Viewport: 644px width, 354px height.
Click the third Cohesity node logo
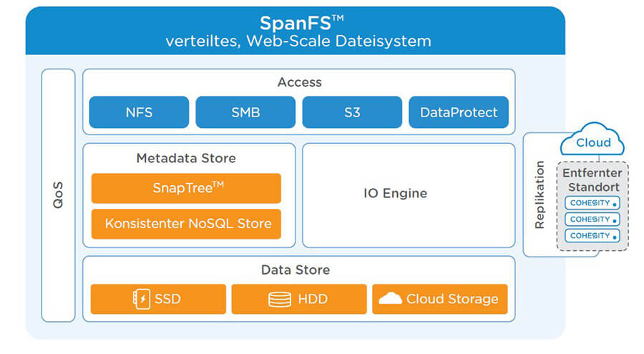click(x=592, y=236)
